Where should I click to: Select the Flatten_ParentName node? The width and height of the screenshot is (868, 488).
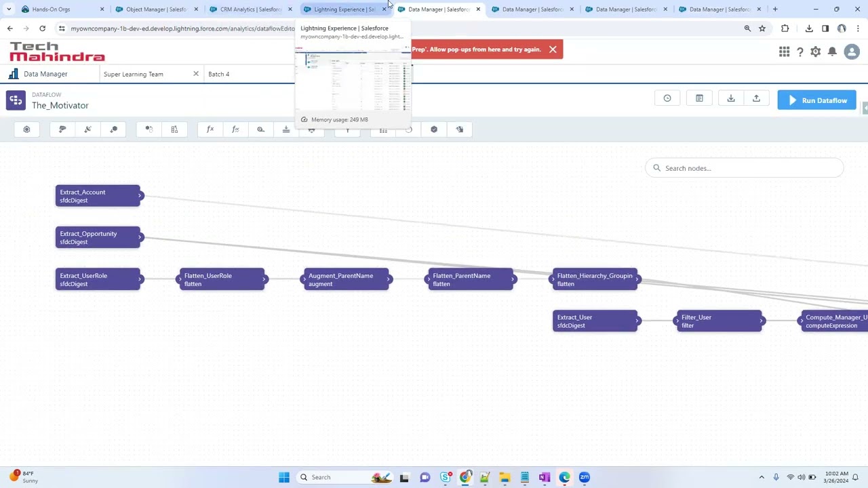click(x=471, y=279)
